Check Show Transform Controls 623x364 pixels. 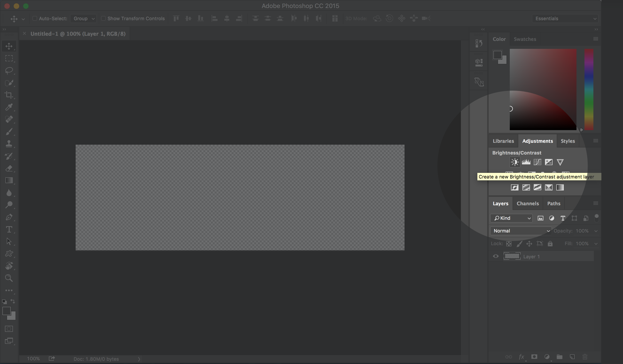tap(103, 19)
